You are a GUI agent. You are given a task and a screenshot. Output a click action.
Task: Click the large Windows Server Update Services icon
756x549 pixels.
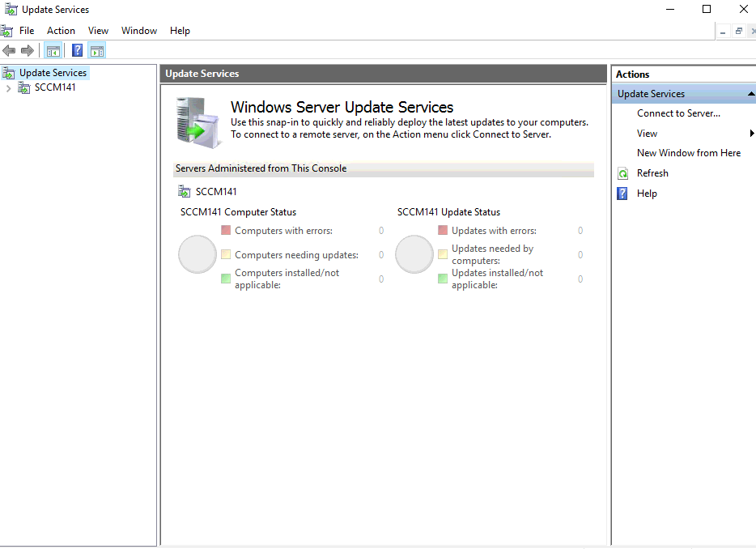click(198, 122)
